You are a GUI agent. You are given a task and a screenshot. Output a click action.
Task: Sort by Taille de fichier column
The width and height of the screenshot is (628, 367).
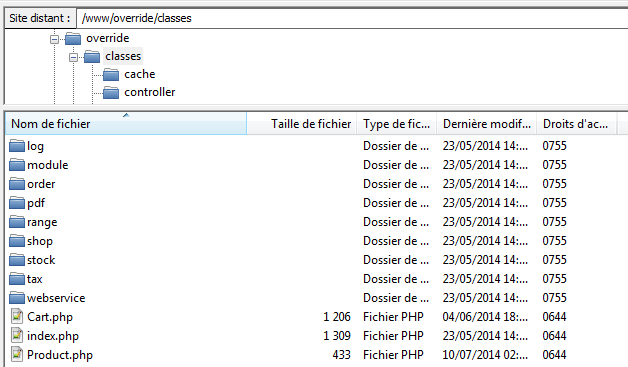click(x=302, y=124)
